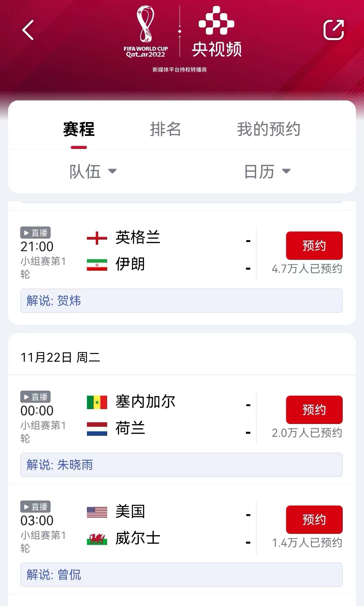Image resolution: width=364 pixels, height=606 pixels.
Task: Tap the share icon in header
Action: click(333, 30)
